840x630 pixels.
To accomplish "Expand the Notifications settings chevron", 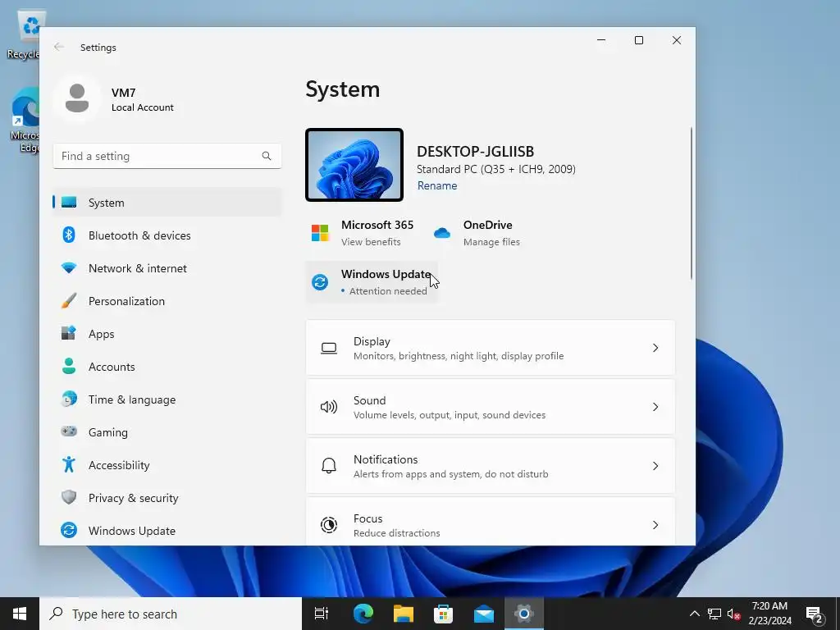I will tap(655, 466).
